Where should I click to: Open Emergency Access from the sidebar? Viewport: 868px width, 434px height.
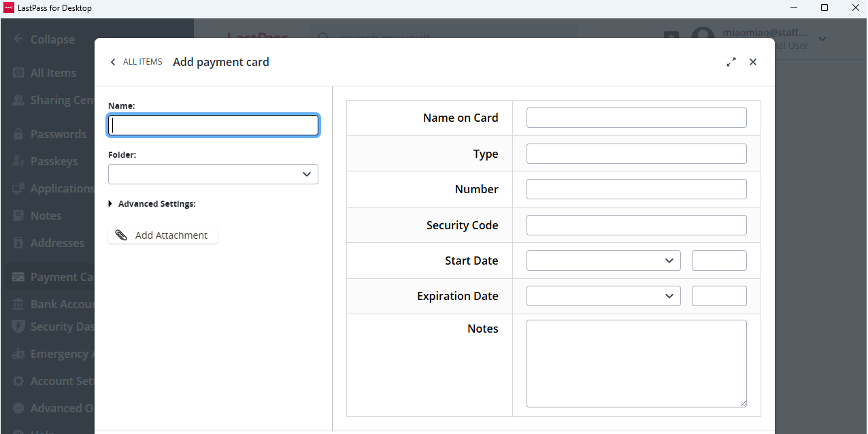pyautogui.click(x=58, y=354)
